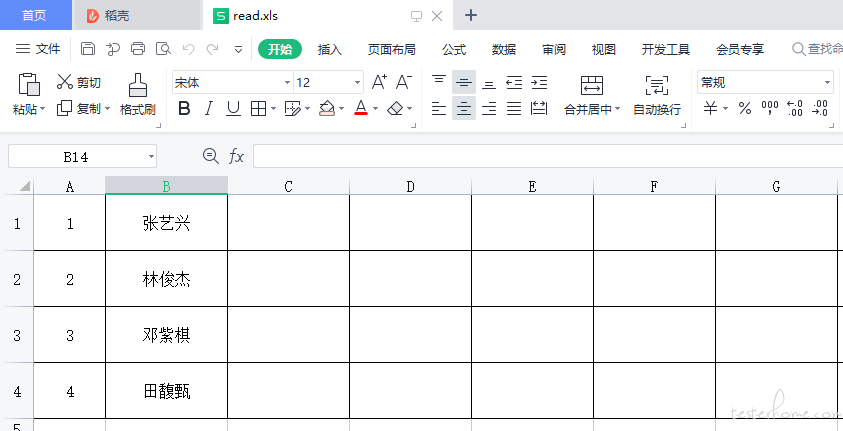Click the distributed alignment icon
Screen dimensions: 843x431
click(539, 109)
